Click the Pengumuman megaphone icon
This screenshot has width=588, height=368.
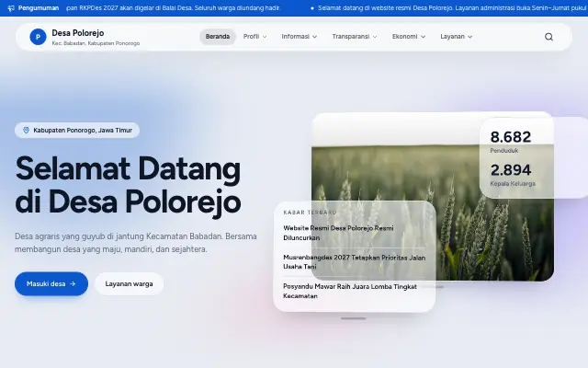click(x=11, y=8)
